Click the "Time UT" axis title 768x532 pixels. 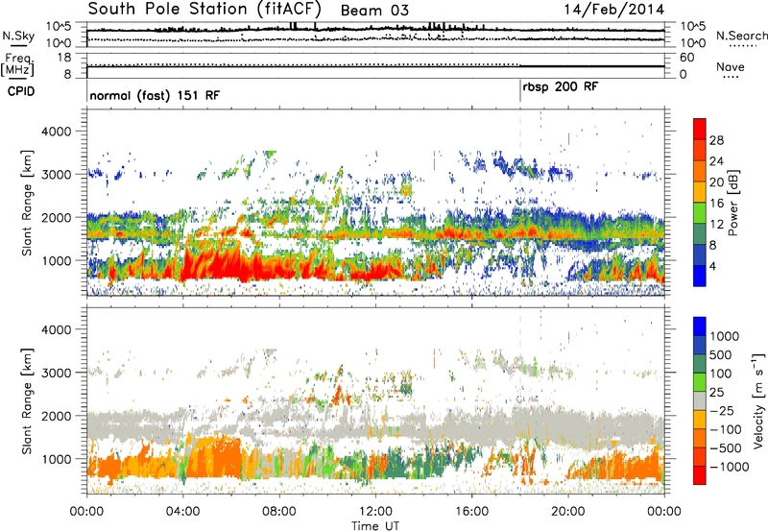(375, 526)
